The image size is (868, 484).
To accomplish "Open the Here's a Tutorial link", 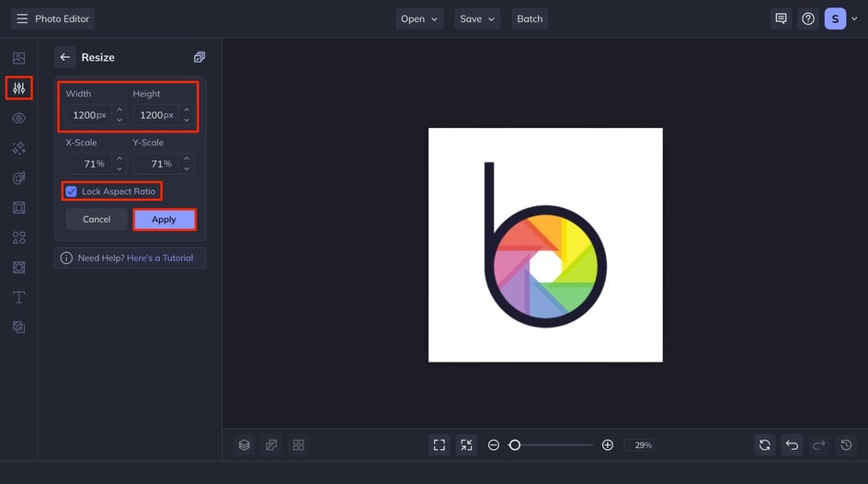I will tap(160, 258).
